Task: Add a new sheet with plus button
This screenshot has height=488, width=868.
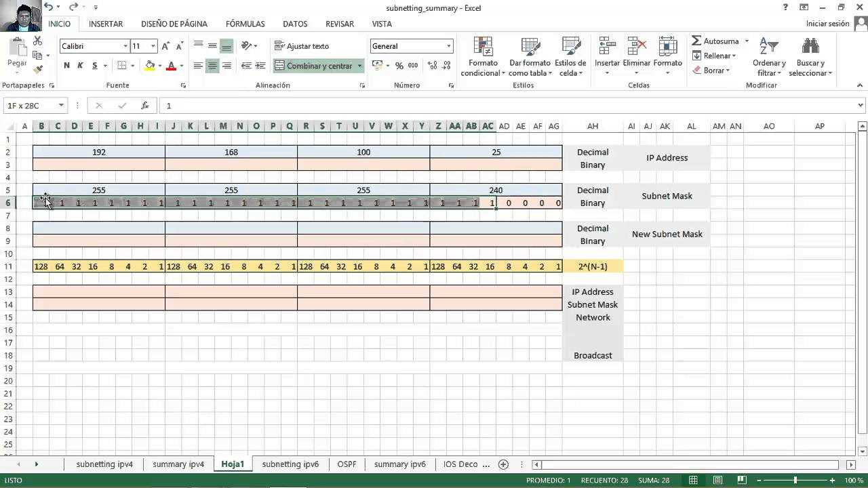Action: (503, 464)
